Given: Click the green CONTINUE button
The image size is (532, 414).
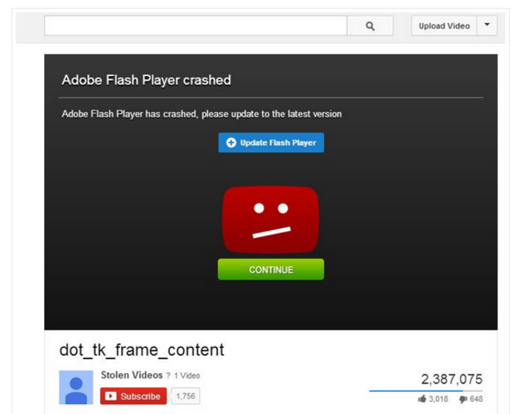Looking at the screenshot, I should 271,269.
